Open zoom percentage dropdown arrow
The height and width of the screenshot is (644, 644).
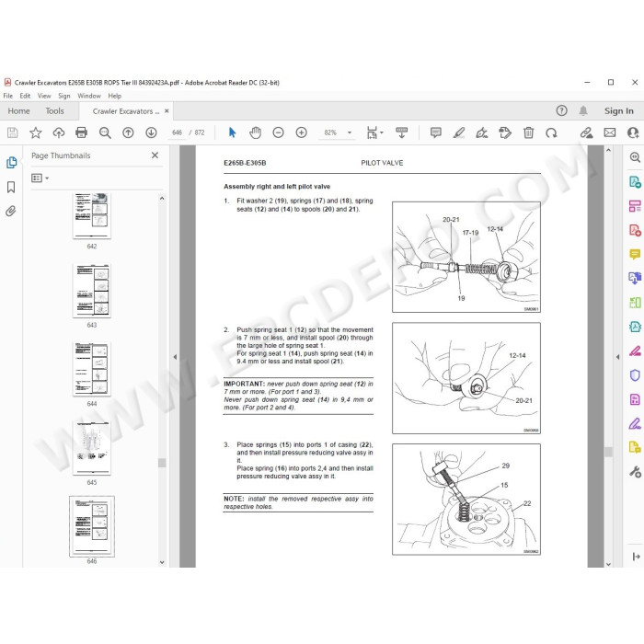tap(350, 132)
